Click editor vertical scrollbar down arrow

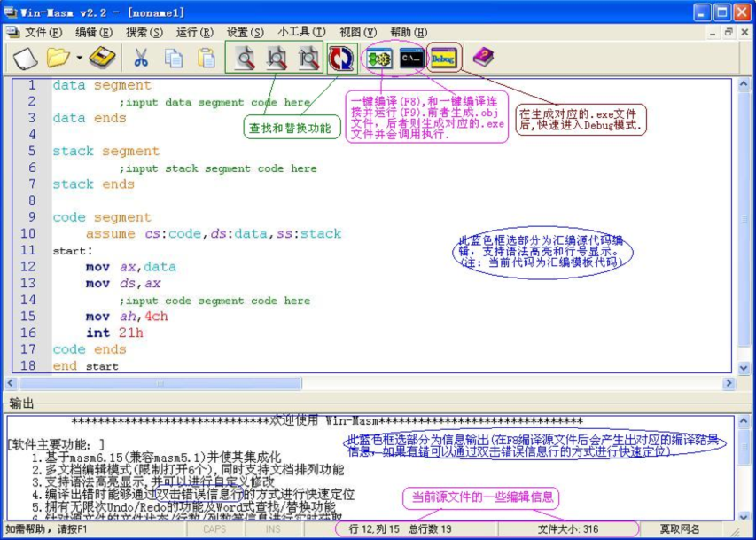[x=744, y=368]
